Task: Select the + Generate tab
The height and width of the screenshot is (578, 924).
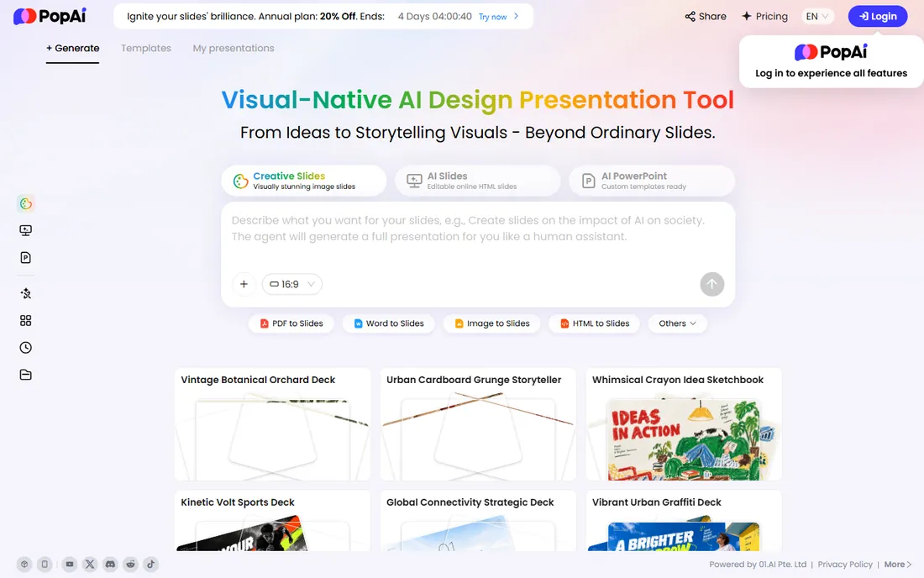Action: pyautogui.click(x=72, y=49)
